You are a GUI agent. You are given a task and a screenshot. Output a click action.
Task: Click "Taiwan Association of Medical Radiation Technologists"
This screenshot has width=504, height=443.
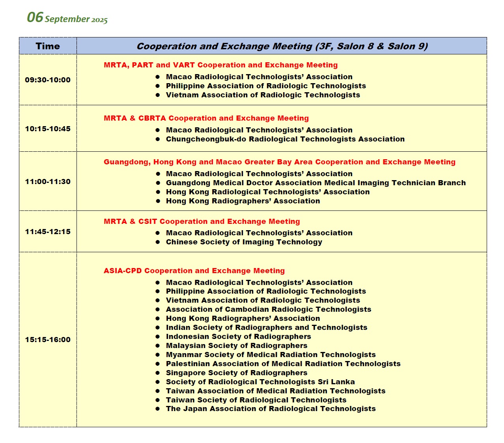[276, 391]
